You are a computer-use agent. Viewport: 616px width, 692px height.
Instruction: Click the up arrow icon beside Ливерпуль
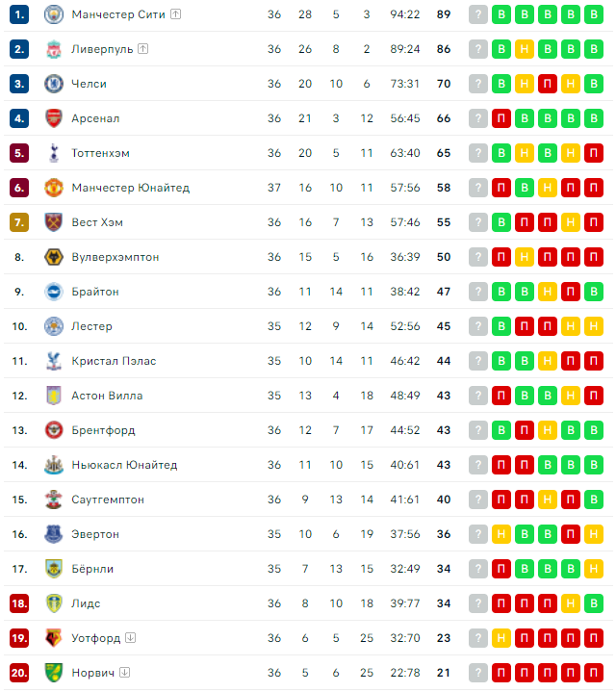click(143, 48)
